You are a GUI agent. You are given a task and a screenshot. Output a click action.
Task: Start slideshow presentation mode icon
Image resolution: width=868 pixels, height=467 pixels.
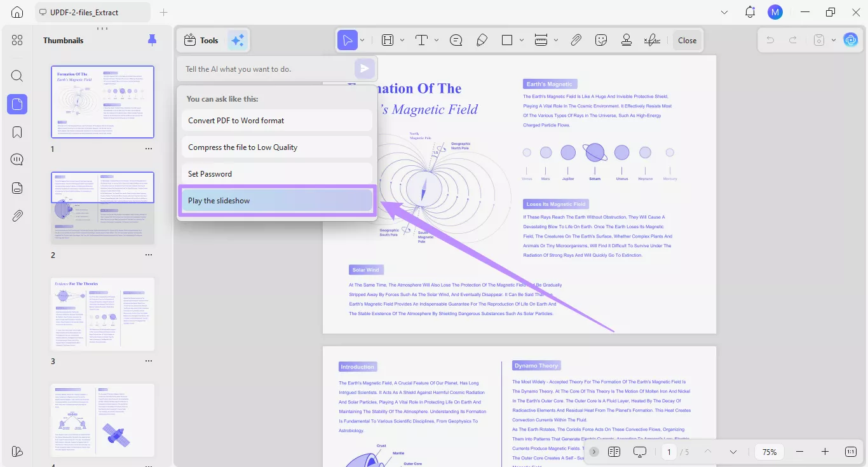coord(640,452)
